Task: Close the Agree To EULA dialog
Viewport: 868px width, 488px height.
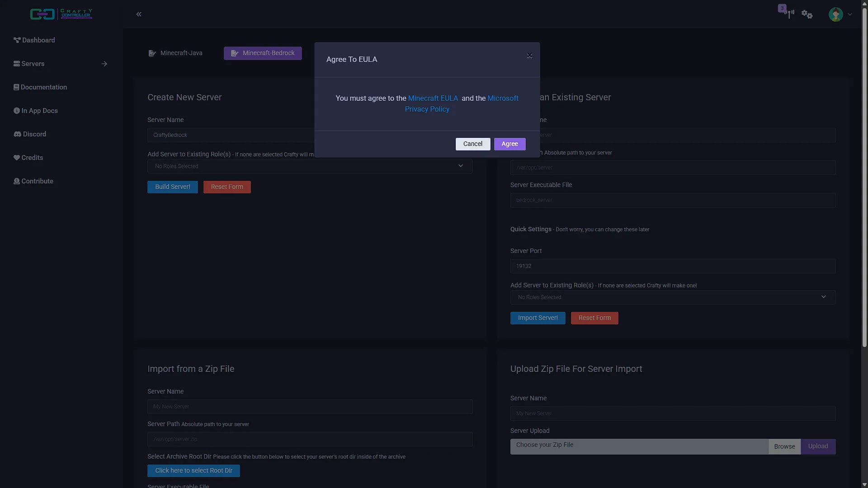Action: 529,56
